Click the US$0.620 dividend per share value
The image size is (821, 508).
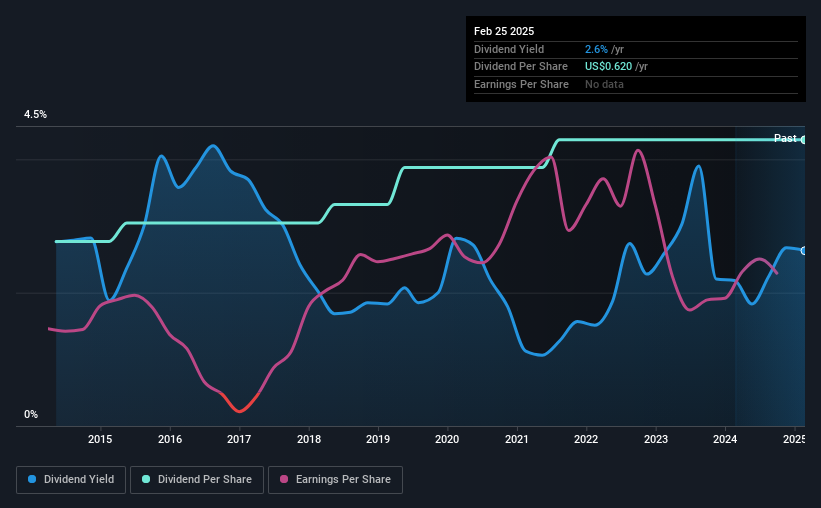coord(608,67)
